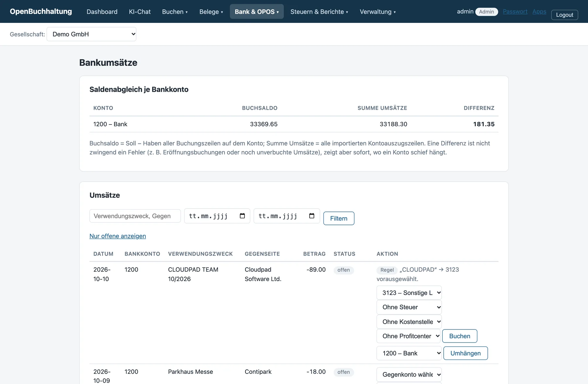Click the Parkhaus Messe purpose text
The width and height of the screenshot is (588, 384).
click(190, 372)
